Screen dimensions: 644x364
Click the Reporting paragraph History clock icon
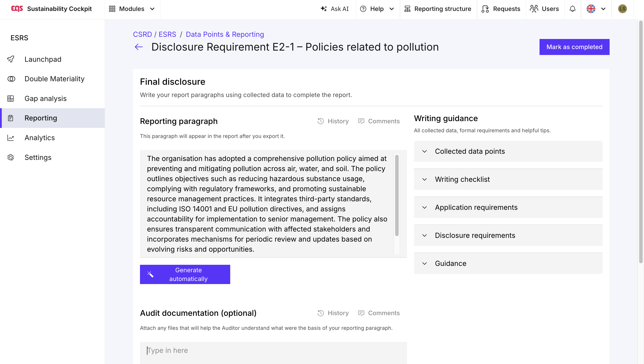(x=320, y=121)
